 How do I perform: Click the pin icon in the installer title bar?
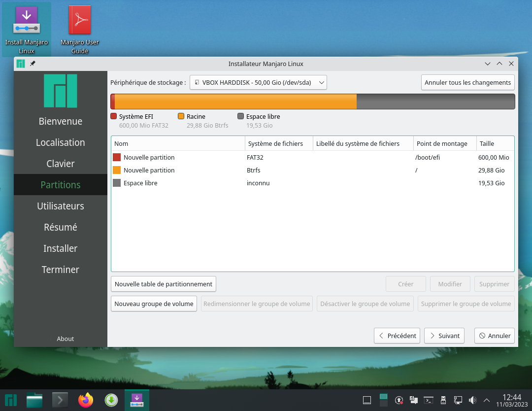(x=33, y=64)
